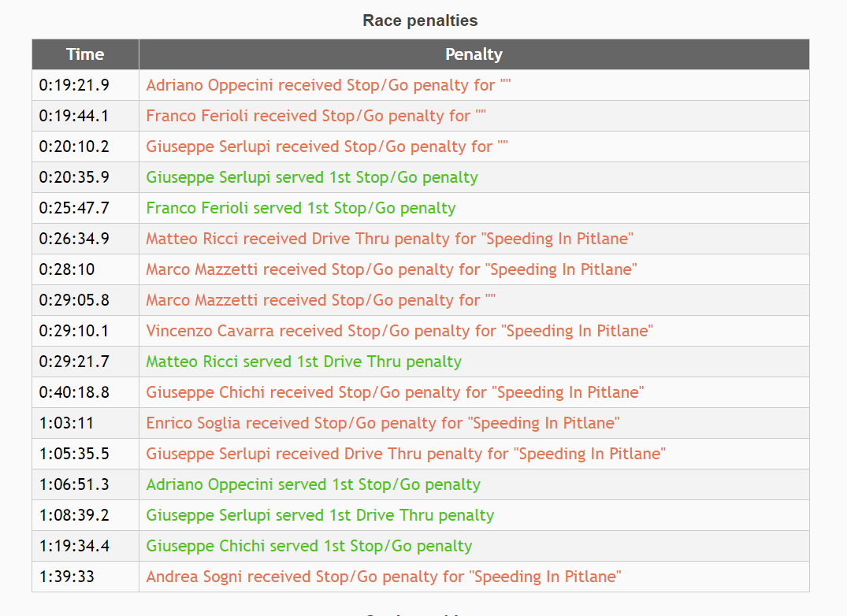Select Adriano Oppecini served 1st Stop/Go penalty

point(314,484)
